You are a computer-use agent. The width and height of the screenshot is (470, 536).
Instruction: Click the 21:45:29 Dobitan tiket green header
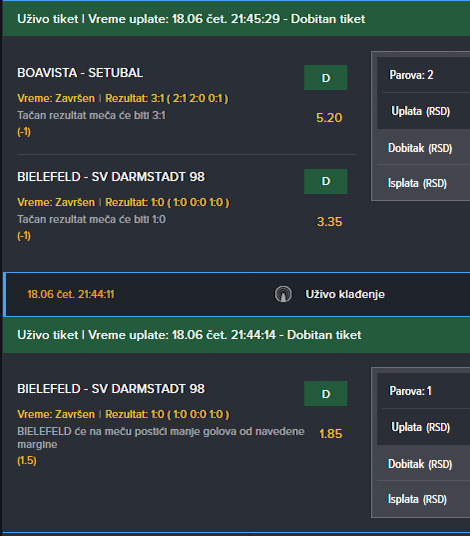click(237, 18)
